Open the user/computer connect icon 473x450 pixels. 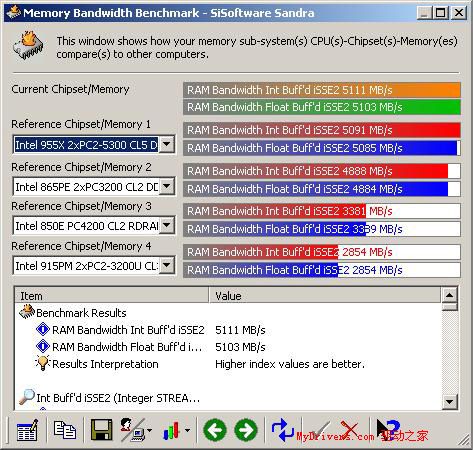(x=133, y=430)
